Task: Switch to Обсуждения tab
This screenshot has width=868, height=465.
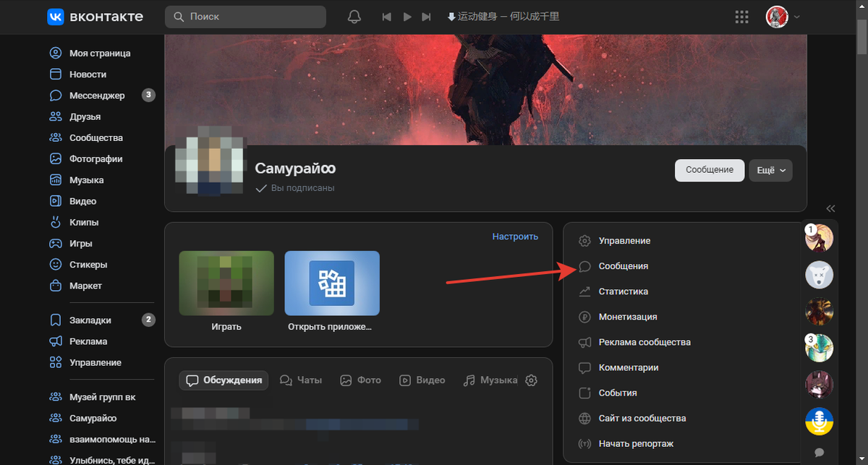Action: click(x=224, y=380)
